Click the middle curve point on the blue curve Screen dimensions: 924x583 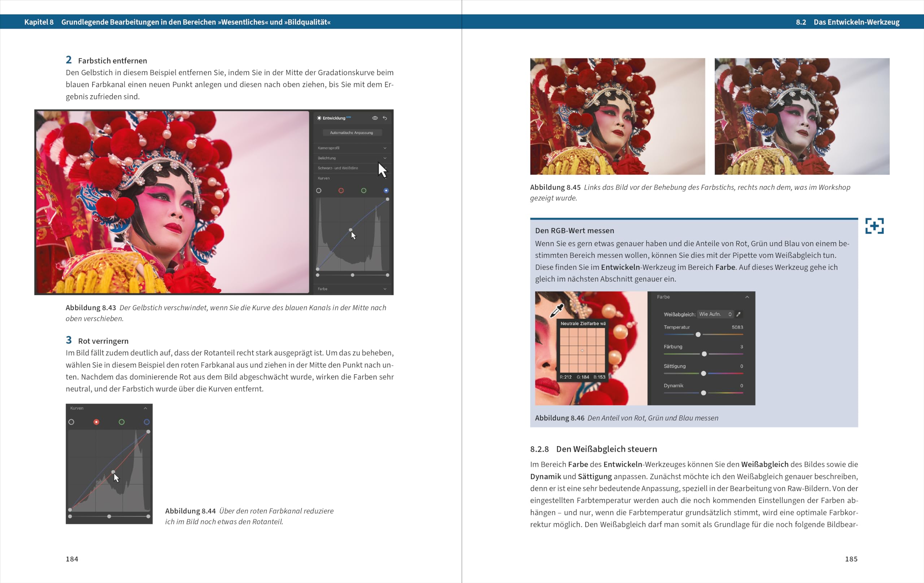(x=350, y=230)
